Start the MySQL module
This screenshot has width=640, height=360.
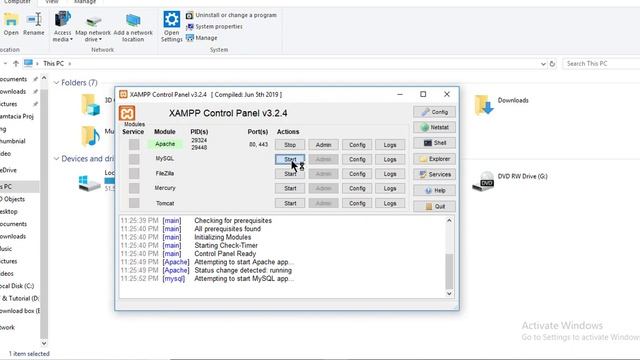[x=290, y=159]
